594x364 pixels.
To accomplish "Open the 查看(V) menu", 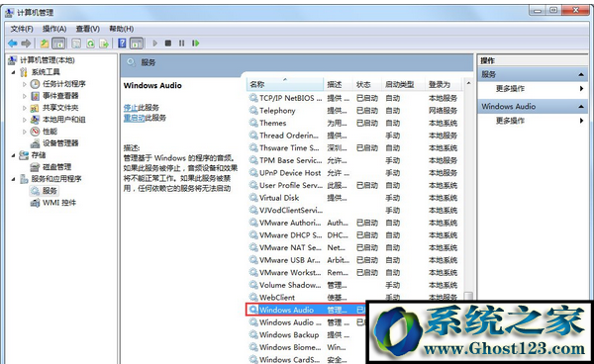I will pos(87,29).
